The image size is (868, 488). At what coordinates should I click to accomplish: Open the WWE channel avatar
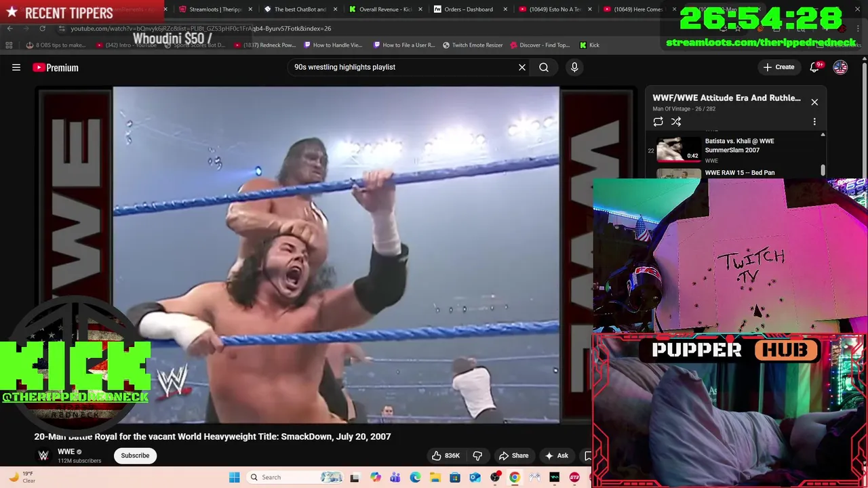click(43, 455)
